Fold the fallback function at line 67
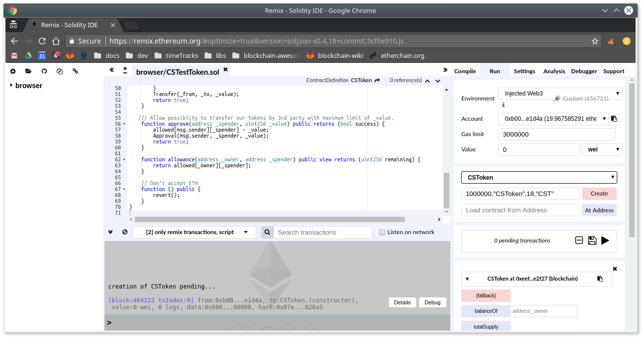Viewport: 644px width, 339px height. (x=124, y=190)
